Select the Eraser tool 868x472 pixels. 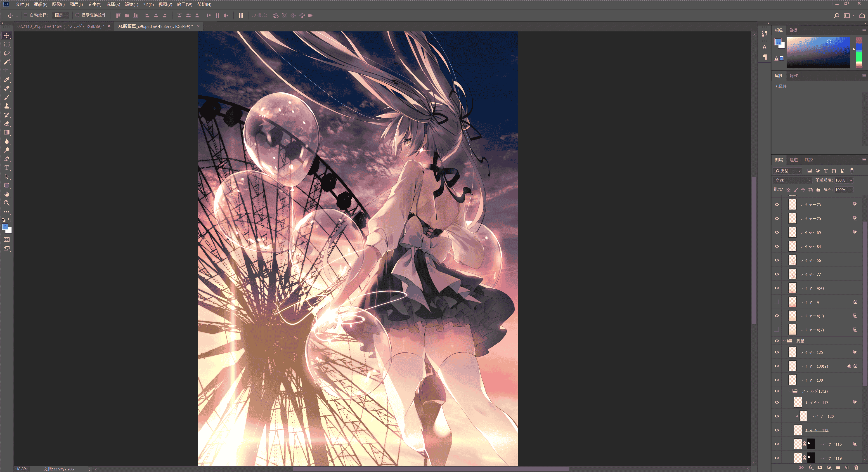pyautogui.click(x=7, y=124)
